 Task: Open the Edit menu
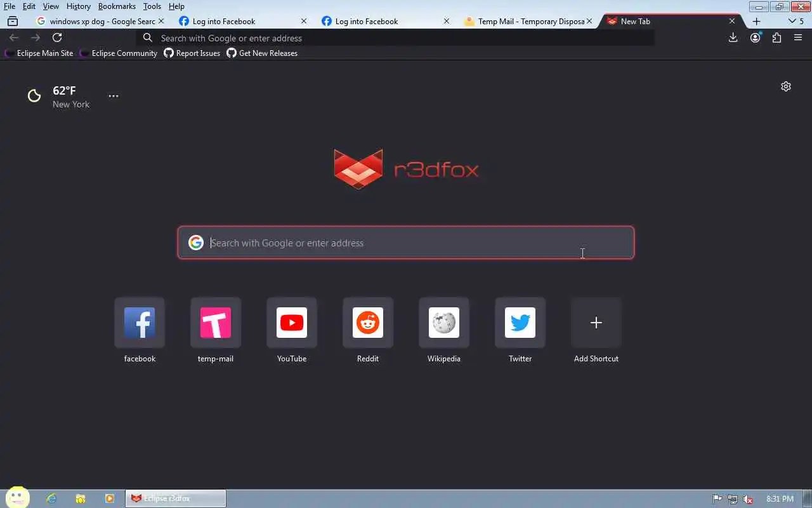[x=29, y=6]
